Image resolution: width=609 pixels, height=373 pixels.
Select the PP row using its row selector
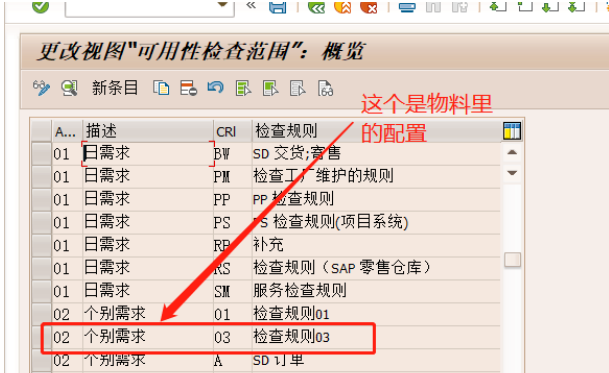(41, 200)
